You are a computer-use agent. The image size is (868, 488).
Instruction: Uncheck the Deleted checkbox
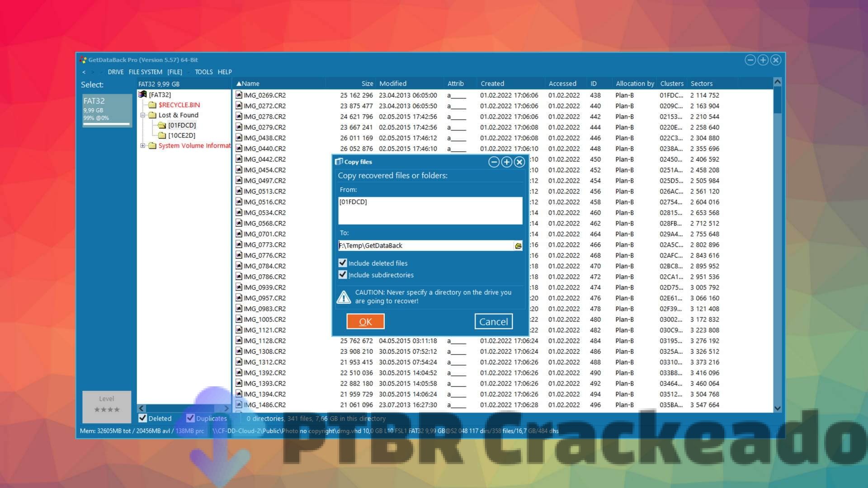click(143, 418)
